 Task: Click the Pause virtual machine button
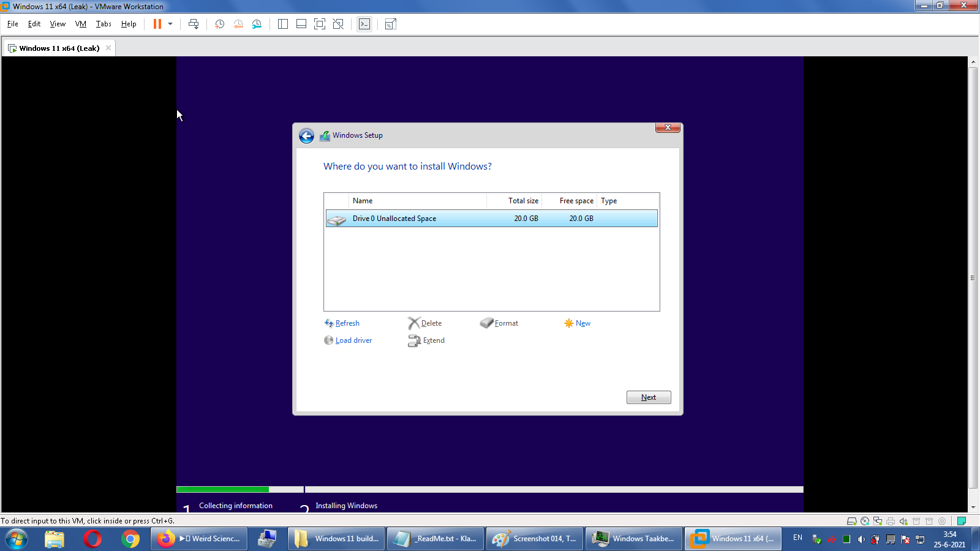(x=157, y=24)
